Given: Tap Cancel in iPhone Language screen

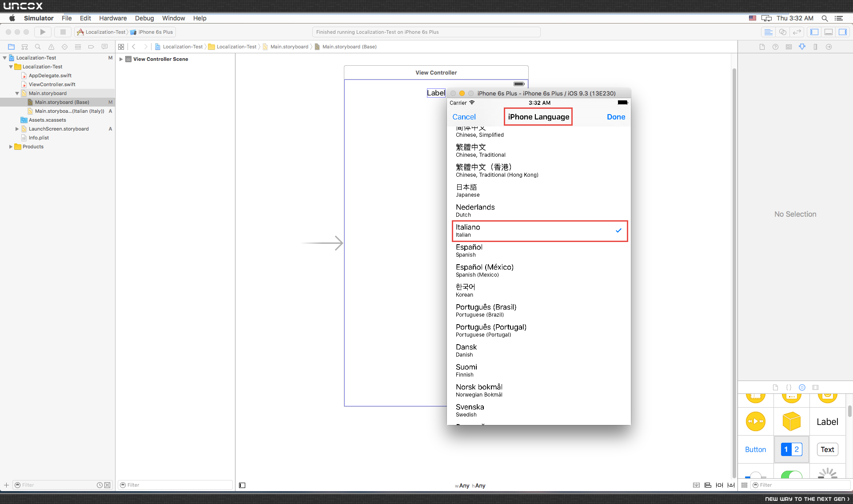Looking at the screenshot, I should (x=464, y=117).
